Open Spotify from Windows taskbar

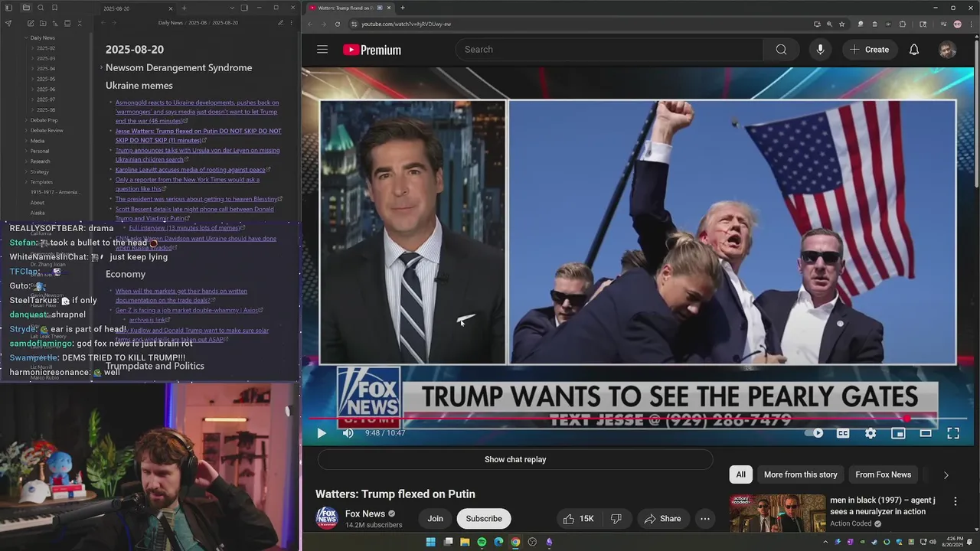pos(482,542)
